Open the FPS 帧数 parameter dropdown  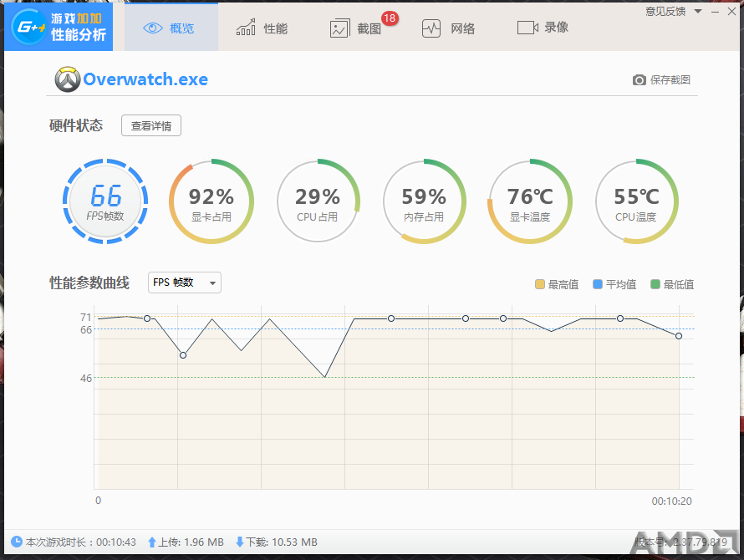point(185,283)
